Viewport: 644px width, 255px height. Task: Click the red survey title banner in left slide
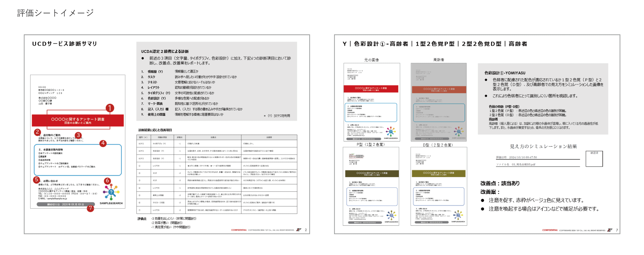(x=78, y=121)
